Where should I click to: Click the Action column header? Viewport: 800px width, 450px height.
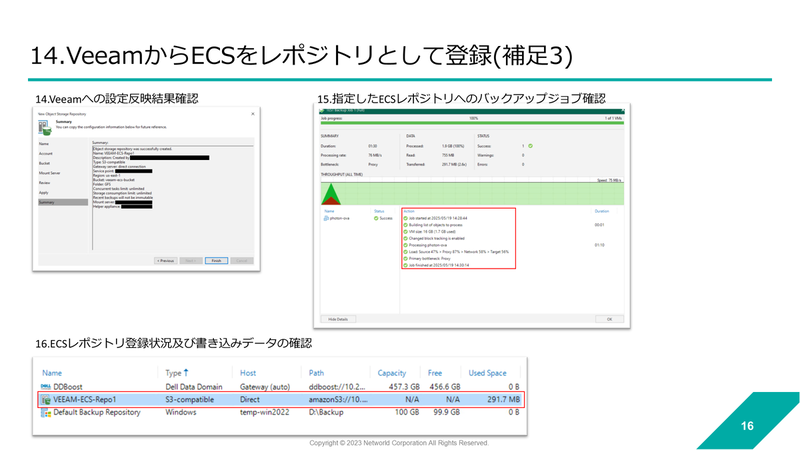tap(409, 211)
